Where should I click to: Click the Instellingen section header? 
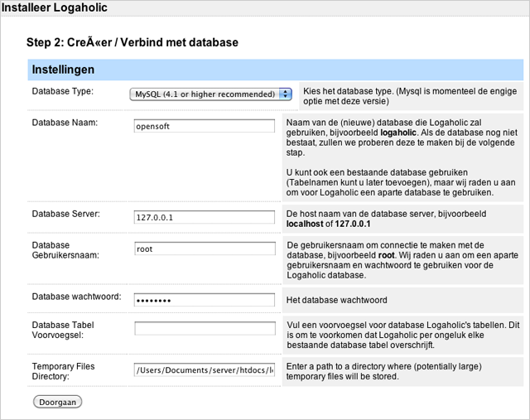tap(276, 70)
